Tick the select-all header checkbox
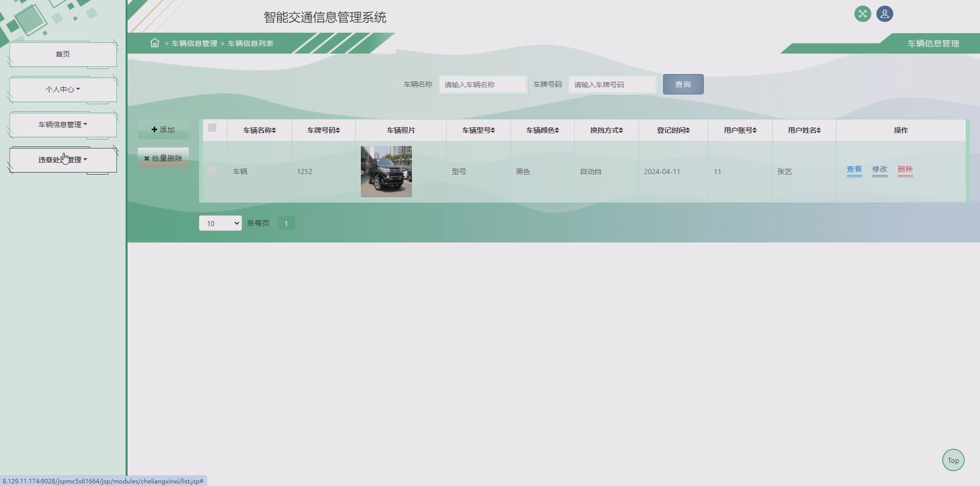Viewport: 980px width, 486px height. [x=212, y=128]
